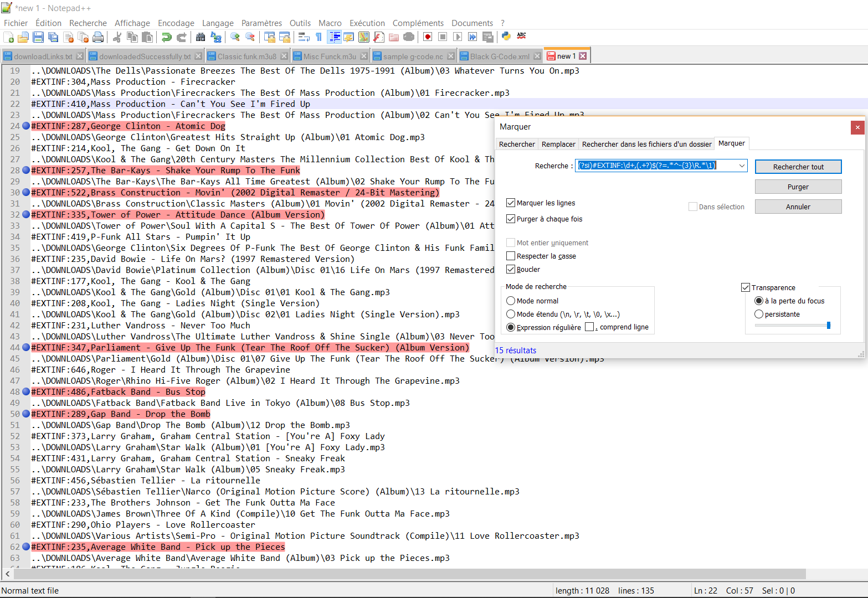Image resolution: width=868 pixels, height=598 pixels.
Task: Open the Fichier menu
Action: [16, 23]
